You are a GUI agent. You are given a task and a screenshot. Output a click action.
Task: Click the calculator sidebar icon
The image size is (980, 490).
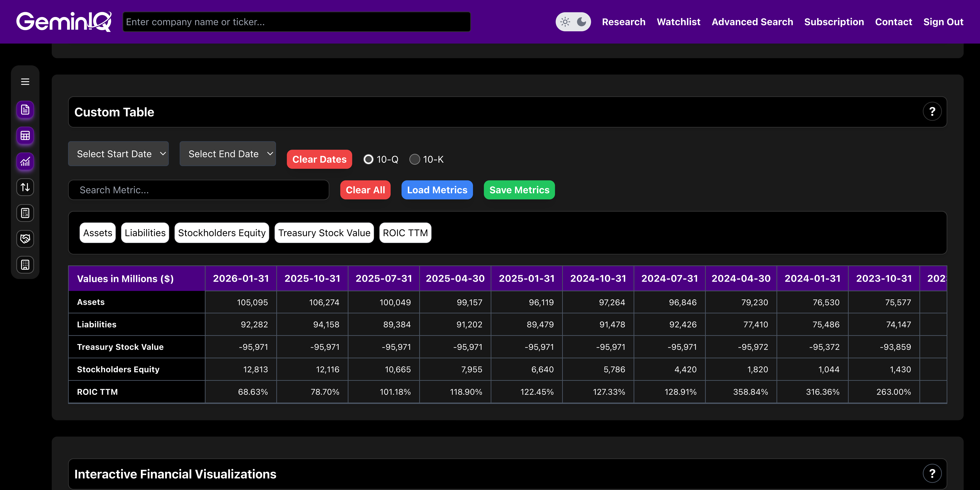tap(25, 213)
